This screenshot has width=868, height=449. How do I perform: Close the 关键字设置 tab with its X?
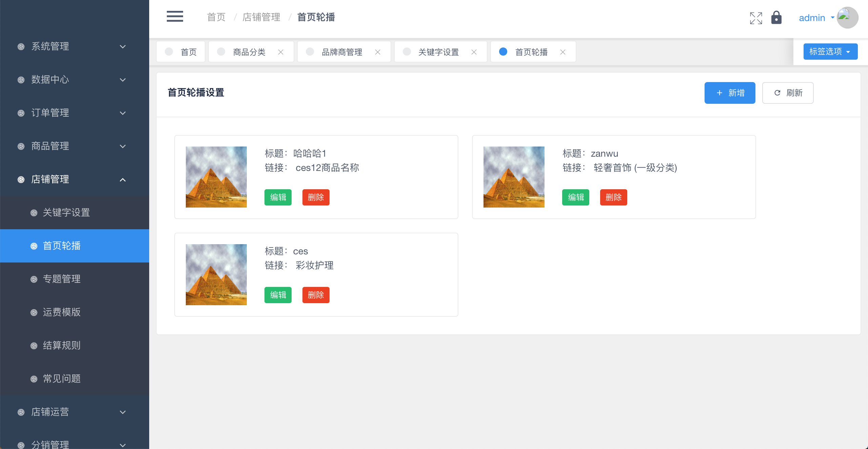pyautogui.click(x=474, y=52)
